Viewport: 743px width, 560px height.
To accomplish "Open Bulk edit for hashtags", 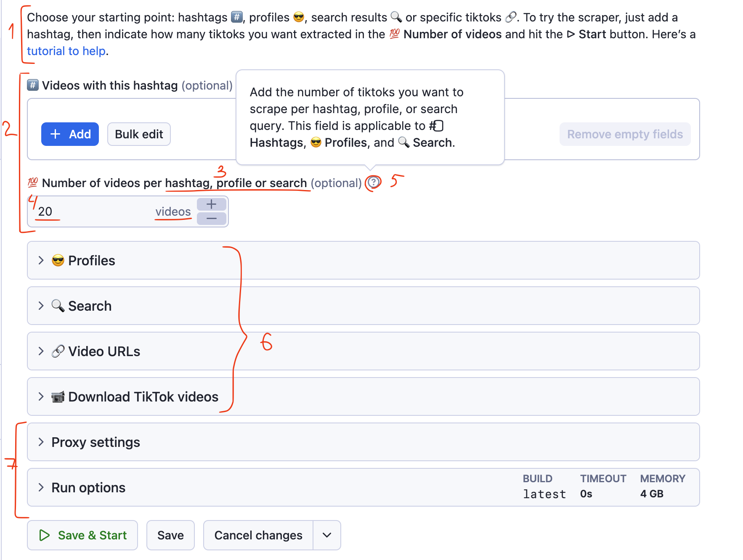I will pos(139,134).
